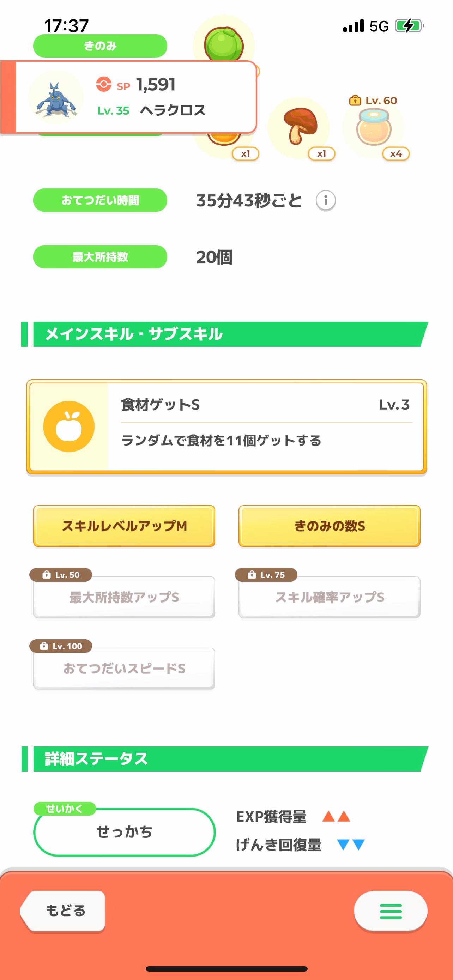Tap the orange apple skill icon
This screenshot has height=980, width=453.
[x=69, y=427]
